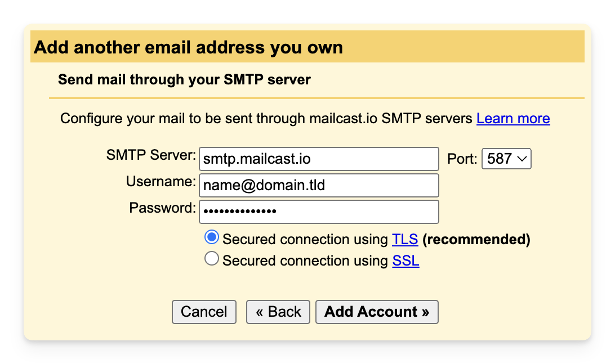Image resolution: width=615 pixels, height=364 pixels.
Task: Open the SSL hyperlink
Action: coord(406,260)
